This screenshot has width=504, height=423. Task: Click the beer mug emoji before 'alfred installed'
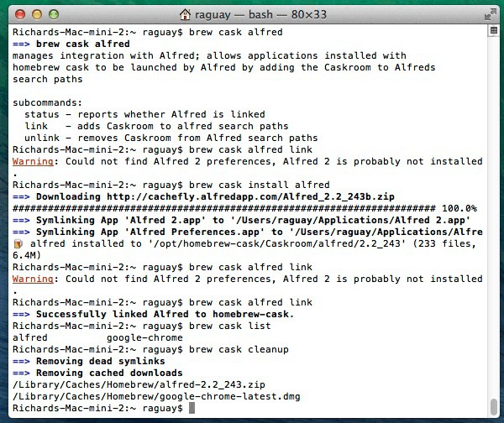[x=18, y=244]
